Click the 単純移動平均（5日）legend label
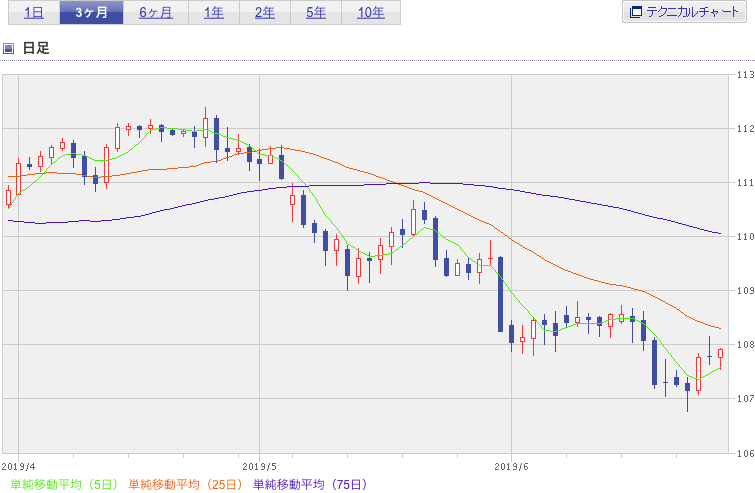This screenshot has height=493, width=755. coord(64,484)
